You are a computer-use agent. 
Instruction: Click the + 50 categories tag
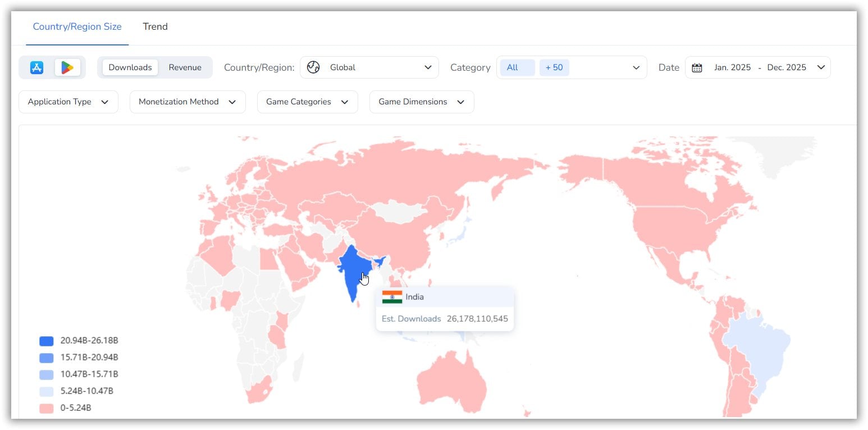coord(554,67)
